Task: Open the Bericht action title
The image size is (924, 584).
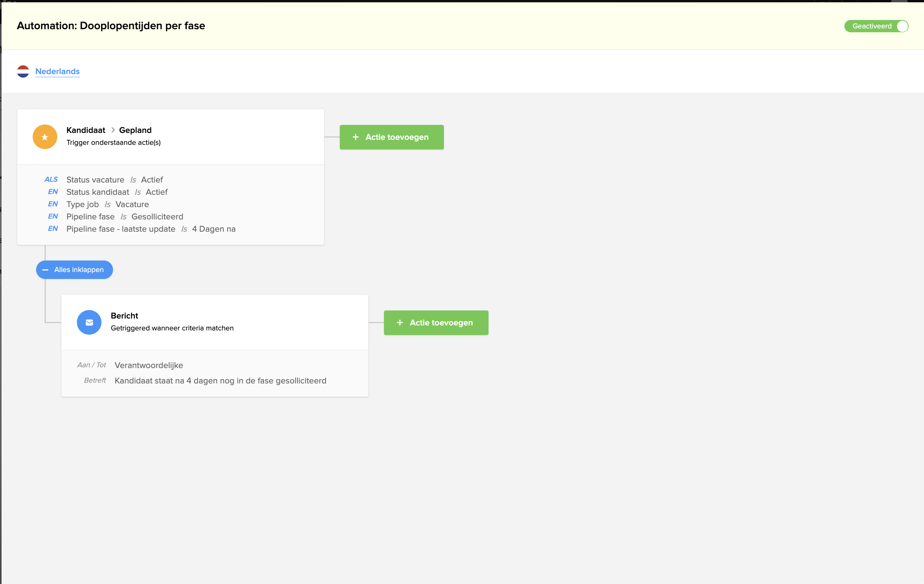Action: pyautogui.click(x=125, y=316)
